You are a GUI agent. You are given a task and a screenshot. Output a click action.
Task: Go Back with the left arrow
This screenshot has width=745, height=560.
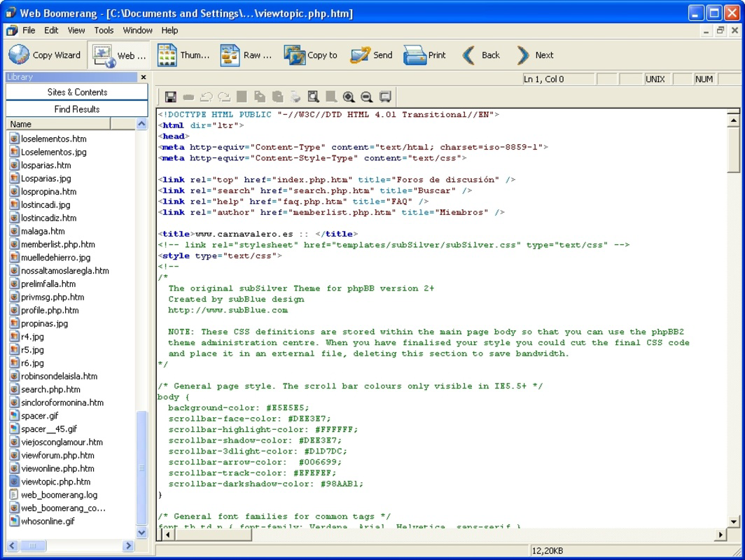[x=481, y=55]
